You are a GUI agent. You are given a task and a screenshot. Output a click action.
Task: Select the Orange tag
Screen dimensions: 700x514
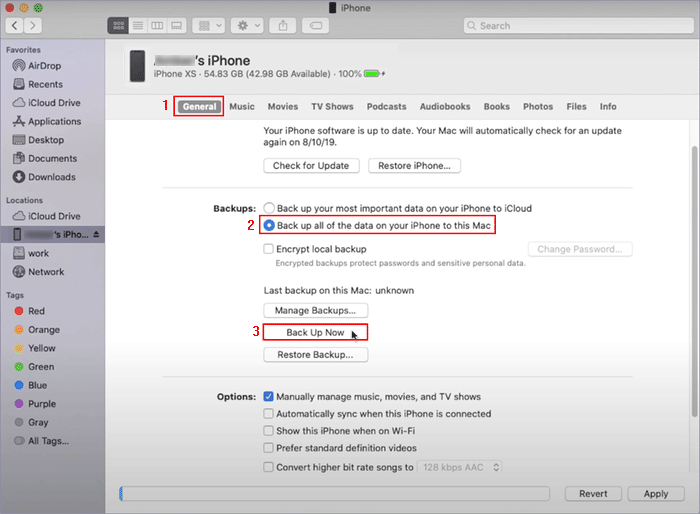pyautogui.click(x=37, y=330)
